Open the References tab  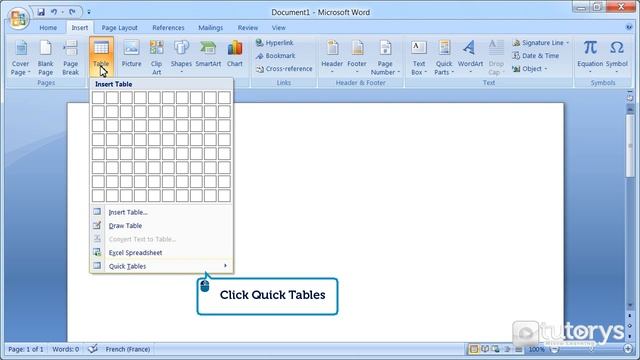click(168, 28)
